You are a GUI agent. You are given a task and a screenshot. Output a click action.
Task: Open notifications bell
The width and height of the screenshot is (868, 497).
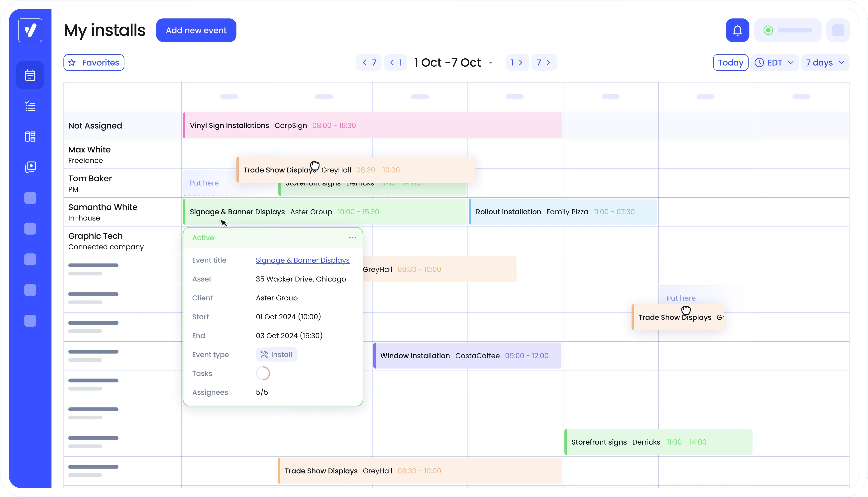pos(737,30)
